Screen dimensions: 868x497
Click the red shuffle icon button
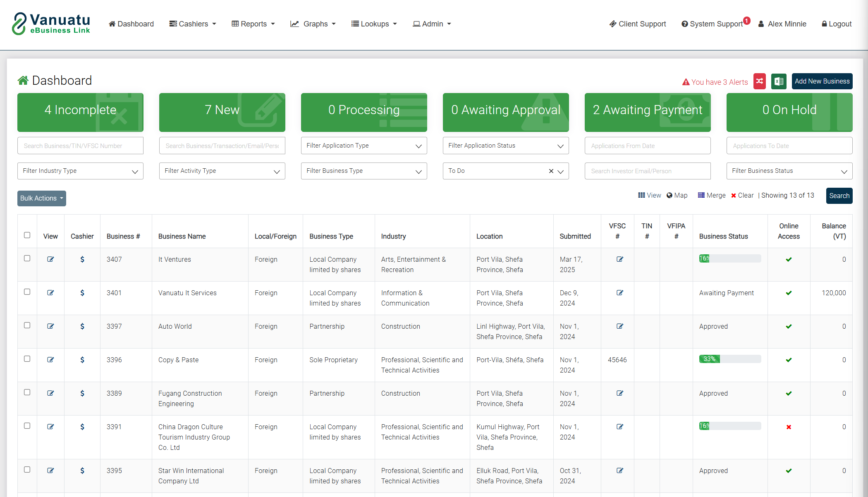(759, 81)
